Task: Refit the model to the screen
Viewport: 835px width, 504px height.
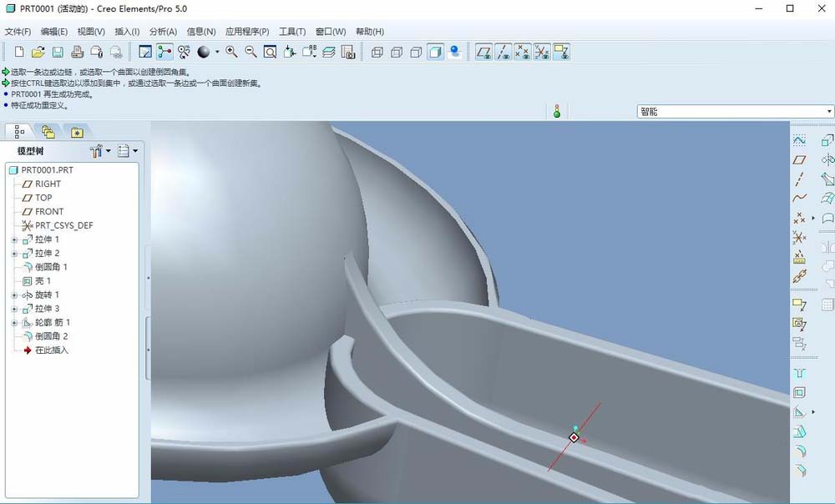Action: tap(270, 52)
